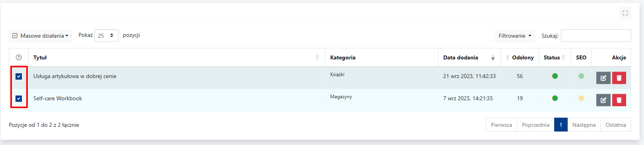Click the fullscreen expand icon

tap(625, 13)
